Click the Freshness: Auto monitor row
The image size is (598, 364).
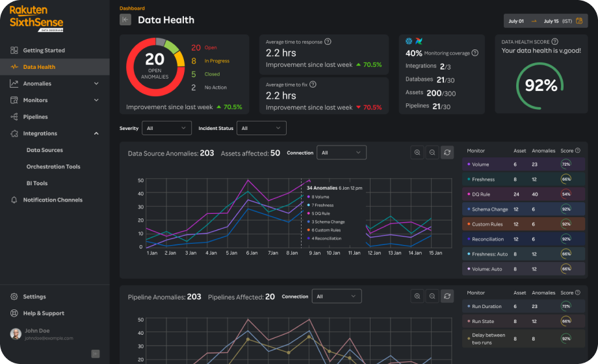[x=523, y=253]
